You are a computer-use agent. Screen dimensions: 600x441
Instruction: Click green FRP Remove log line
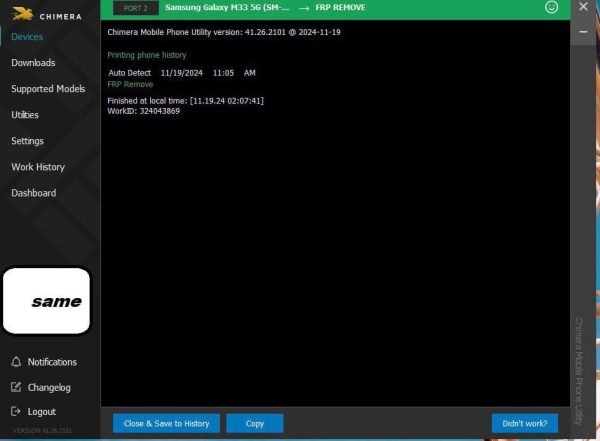pyautogui.click(x=130, y=84)
